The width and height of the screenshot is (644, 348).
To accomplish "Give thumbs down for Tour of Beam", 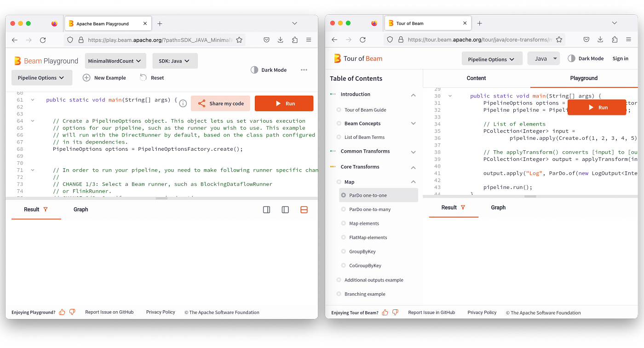I will tap(395, 313).
